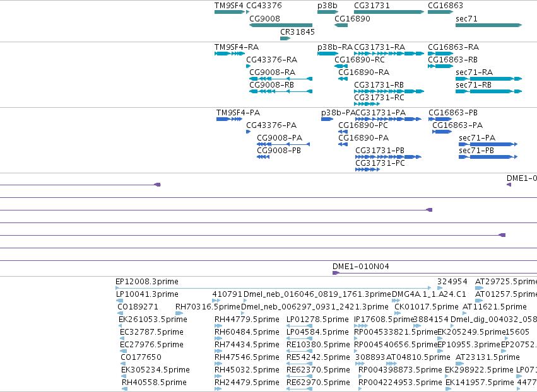Click the RH74434.5prime EST label
Screen dimensions: 537x392
[247, 345]
